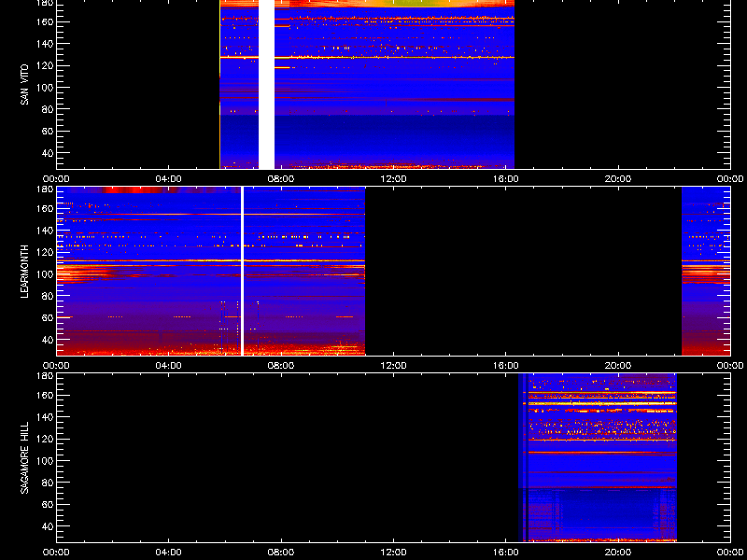Click the 12:00 time label under Learmonth plot
The image size is (747, 560).
(x=393, y=365)
